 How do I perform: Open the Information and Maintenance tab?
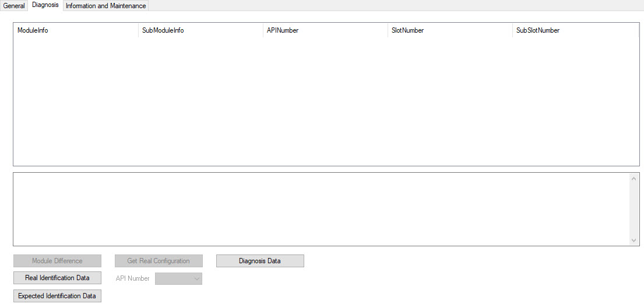(105, 6)
